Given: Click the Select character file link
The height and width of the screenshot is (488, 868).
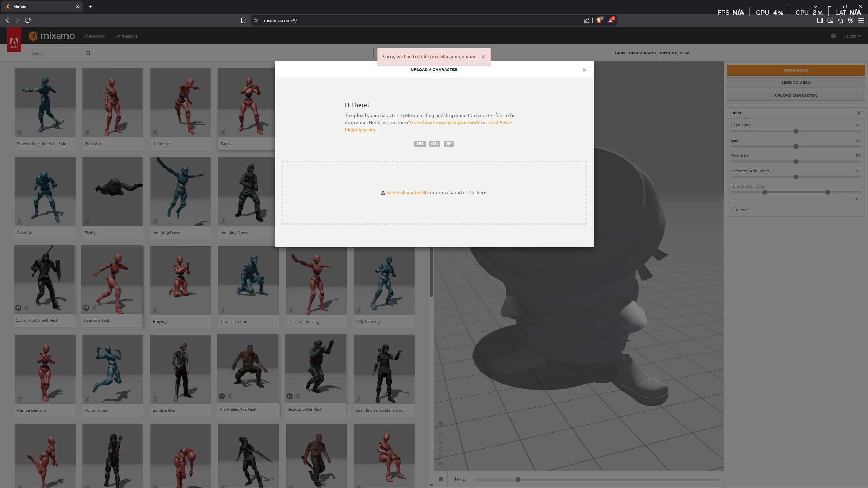Looking at the screenshot, I should pos(407,193).
